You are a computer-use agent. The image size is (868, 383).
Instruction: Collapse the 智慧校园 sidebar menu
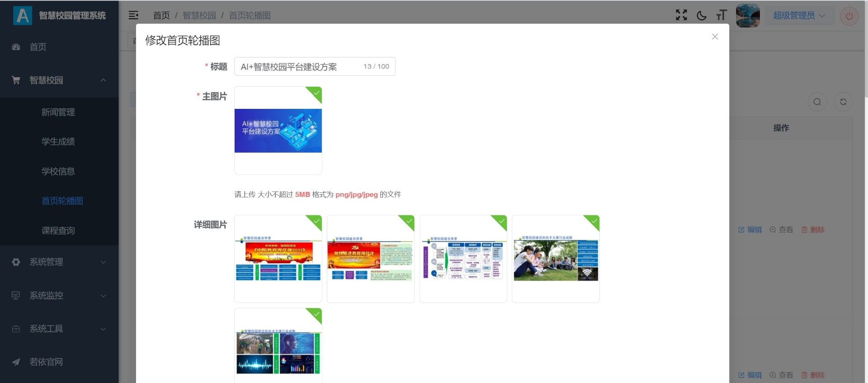click(x=59, y=80)
